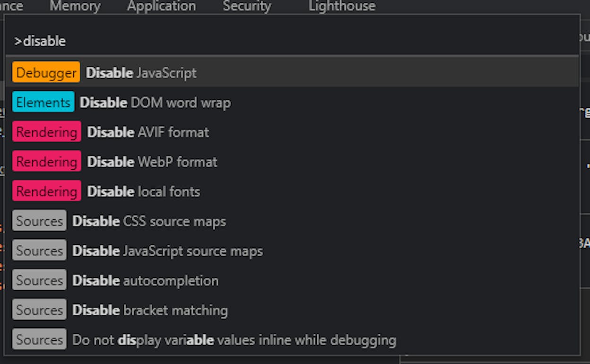This screenshot has height=364, width=590.
Task: Click Sources badge beside CSS source maps
Action: pyautogui.click(x=40, y=221)
